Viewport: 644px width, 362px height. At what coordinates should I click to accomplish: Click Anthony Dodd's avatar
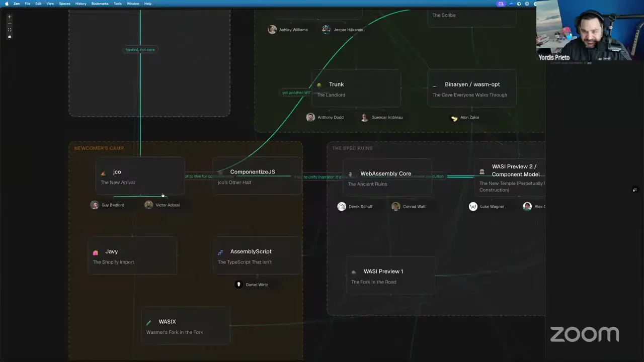[310, 117]
